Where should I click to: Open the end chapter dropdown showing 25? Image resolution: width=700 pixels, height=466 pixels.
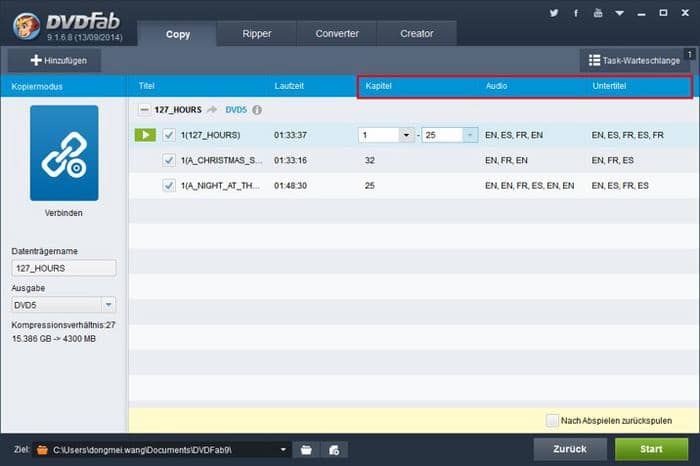(470, 135)
